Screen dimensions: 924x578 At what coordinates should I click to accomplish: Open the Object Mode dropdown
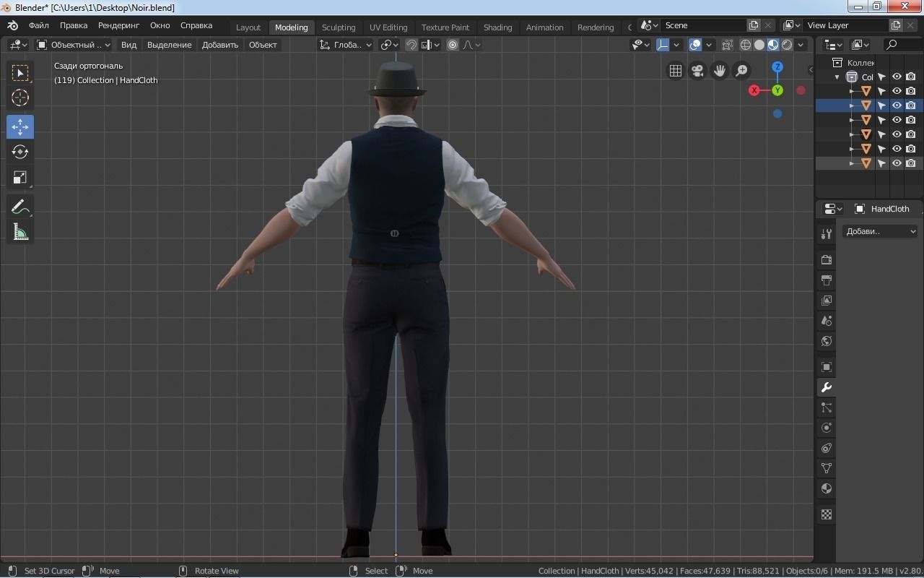pyautogui.click(x=73, y=45)
